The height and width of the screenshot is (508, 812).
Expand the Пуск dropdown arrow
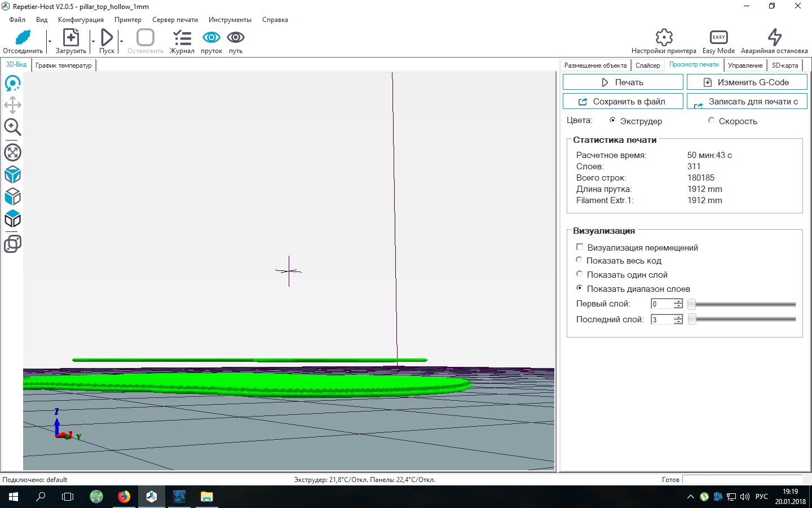point(121,41)
